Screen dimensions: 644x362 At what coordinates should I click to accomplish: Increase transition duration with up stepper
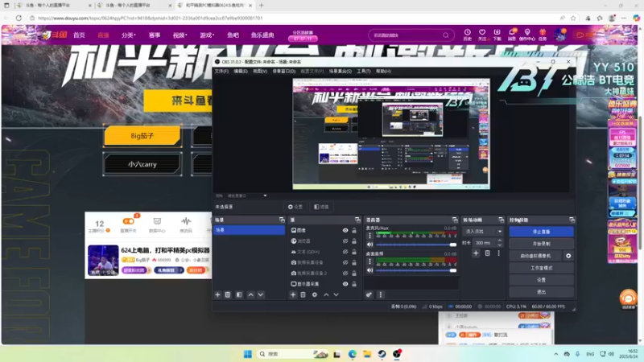(x=499, y=241)
